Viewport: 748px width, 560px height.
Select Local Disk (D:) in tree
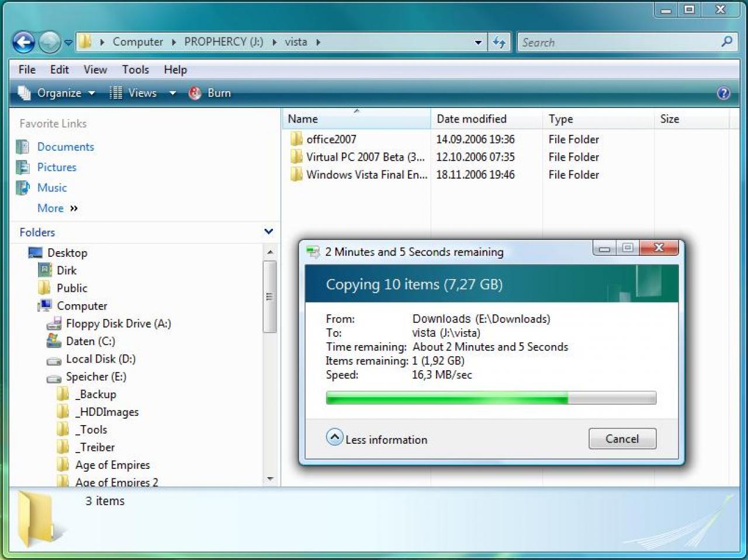(x=101, y=359)
